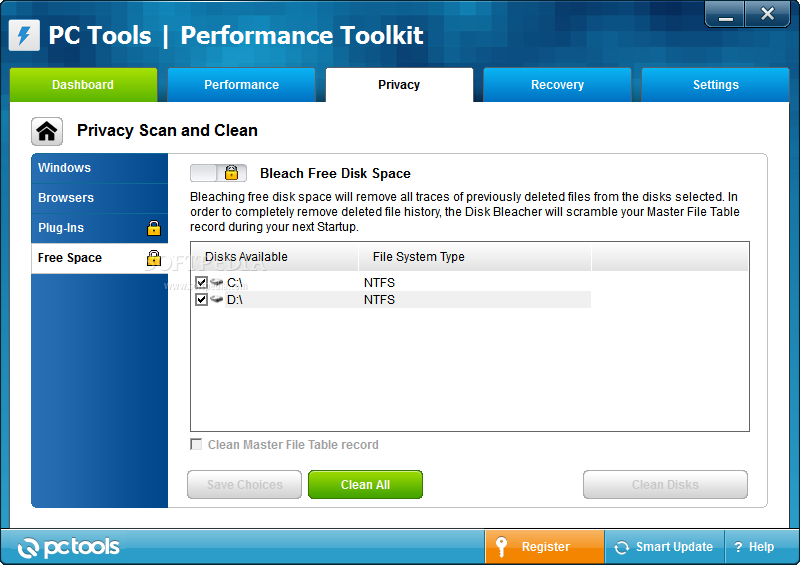
Task: Click NTFS value in the C:\ row
Action: 379,283
